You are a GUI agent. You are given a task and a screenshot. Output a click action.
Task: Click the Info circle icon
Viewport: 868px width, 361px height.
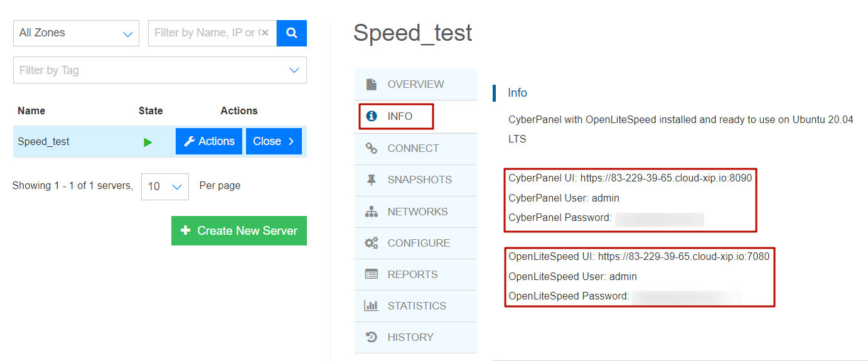coord(372,116)
